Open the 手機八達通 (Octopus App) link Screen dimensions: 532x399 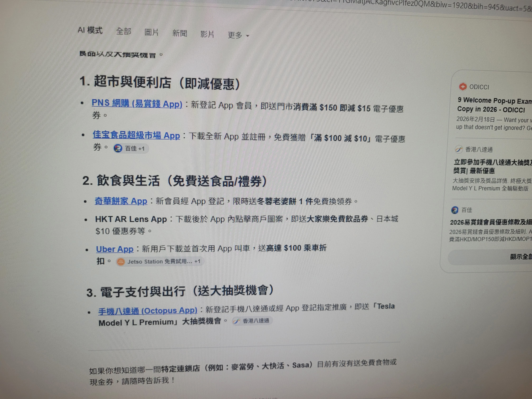[148, 311]
